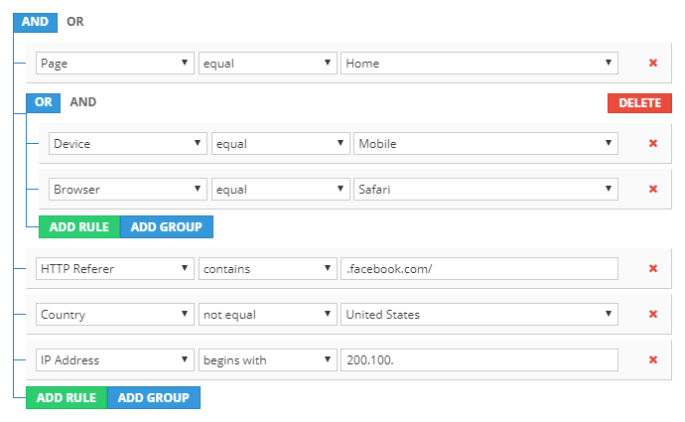
Task: Expand the Mobile device value dropdown
Action: tap(485, 144)
